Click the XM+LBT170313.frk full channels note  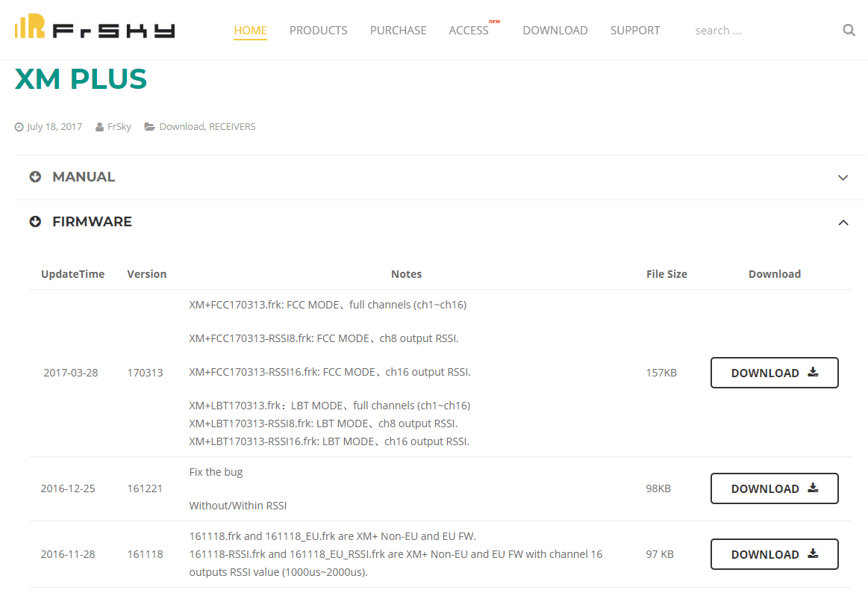pyautogui.click(x=330, y=406)
